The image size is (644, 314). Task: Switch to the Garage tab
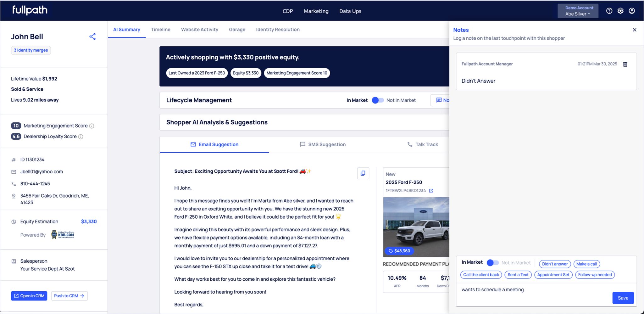tap(237, 30)
